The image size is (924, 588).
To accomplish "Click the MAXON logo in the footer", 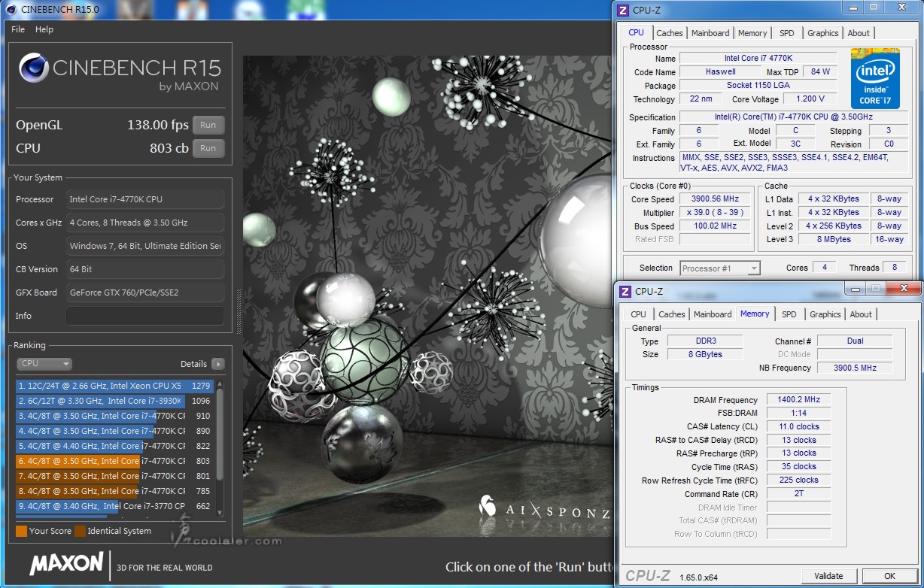I will [66, 563].
